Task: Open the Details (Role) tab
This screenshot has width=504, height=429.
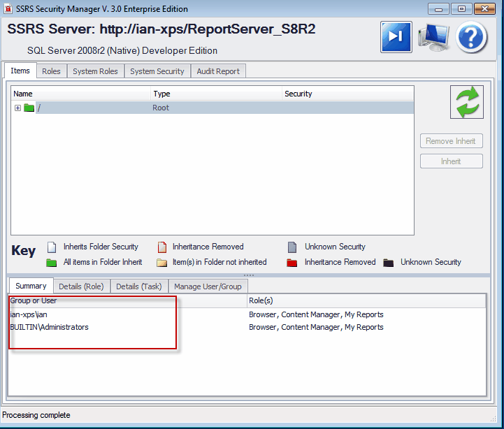Action: pyautogui.click(x=81, y=286)
